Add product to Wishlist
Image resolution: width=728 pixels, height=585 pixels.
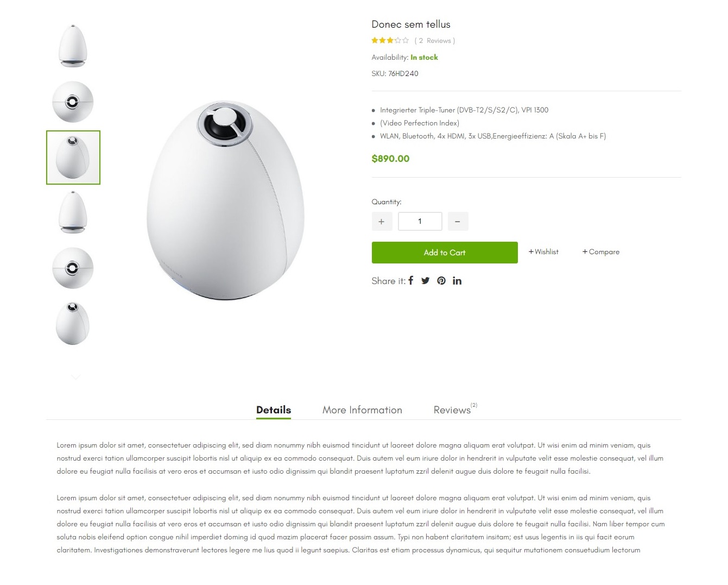(x=543, y=252)
